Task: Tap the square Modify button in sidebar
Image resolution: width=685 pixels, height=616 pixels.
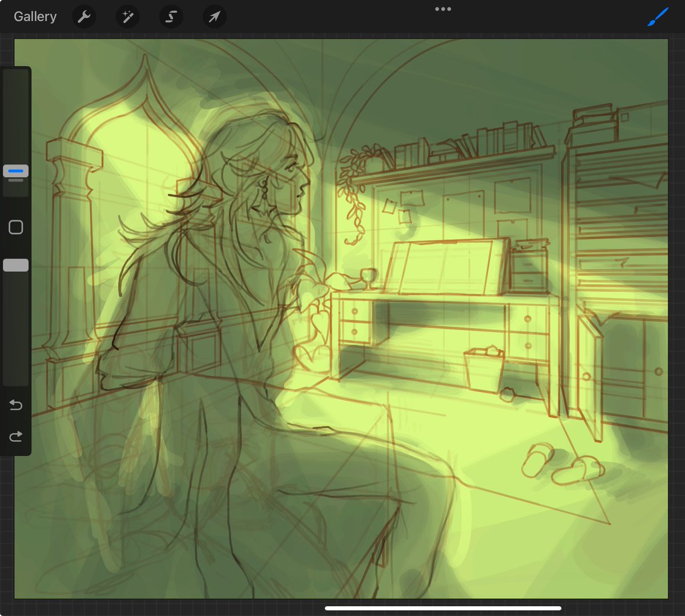Action: pyautogui.click(x=16, y=227)
